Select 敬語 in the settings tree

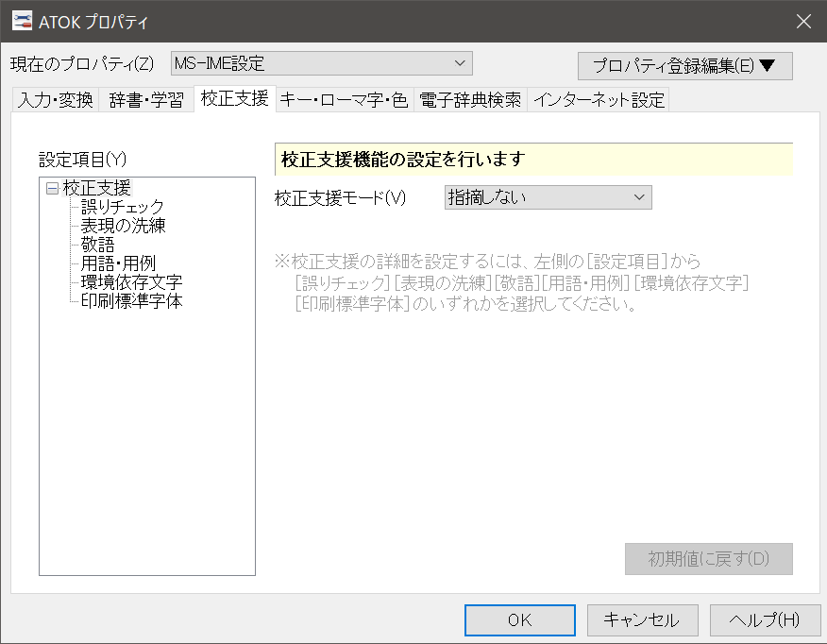pyautogui.click(x=97, y=245)
